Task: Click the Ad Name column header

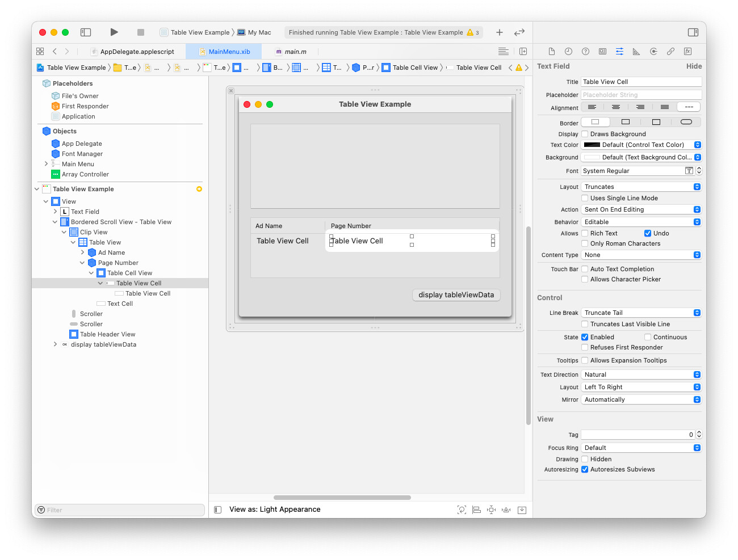Action: point(287,226)
